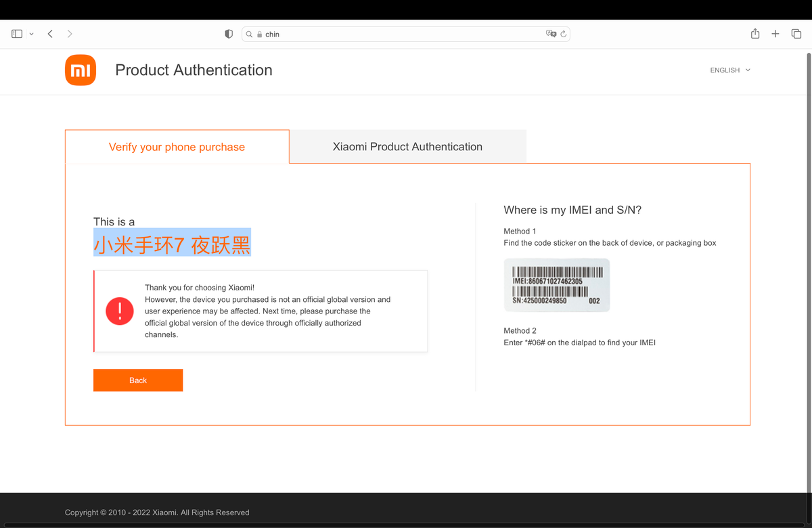Go back with the browser arrow
812x528 pixels.
click(50, 34)
